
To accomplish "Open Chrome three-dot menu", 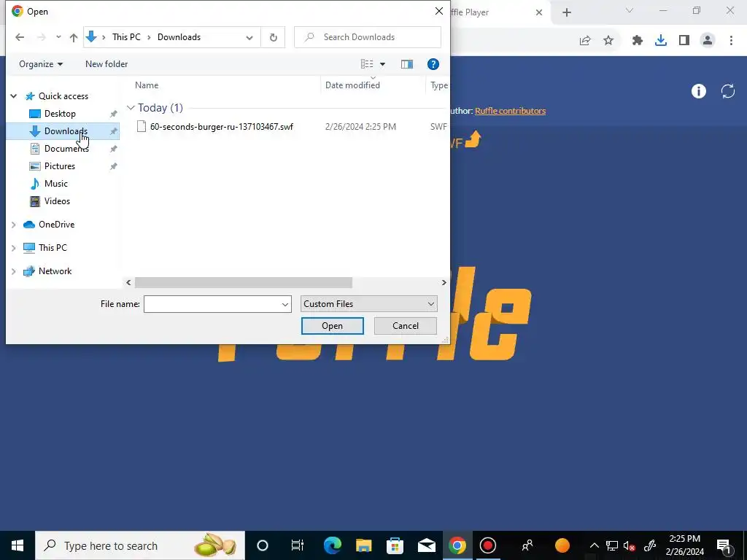I will (731, 41).
